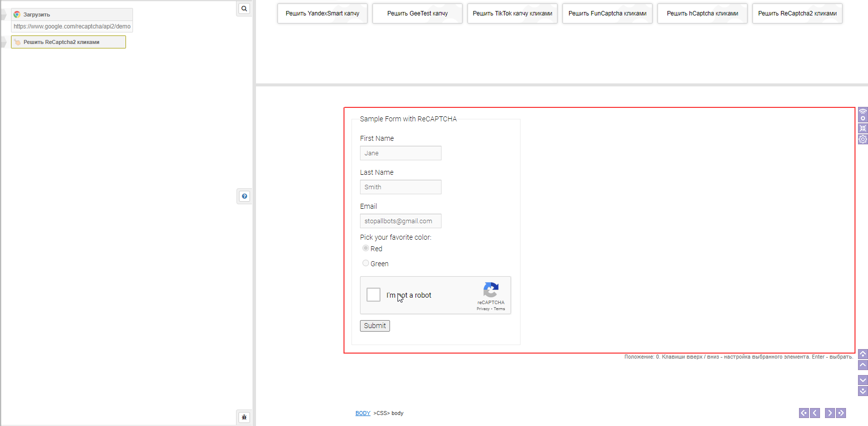Screen dimensions: 868x426
Task: Click the reCAPTCHA logo
Action: (490, 290)
